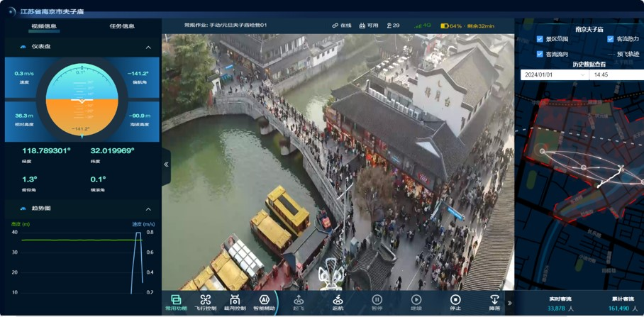Disable the 客流流向 flow direction checkbox
Screen dimensions: 644x317
coord(540,54)
